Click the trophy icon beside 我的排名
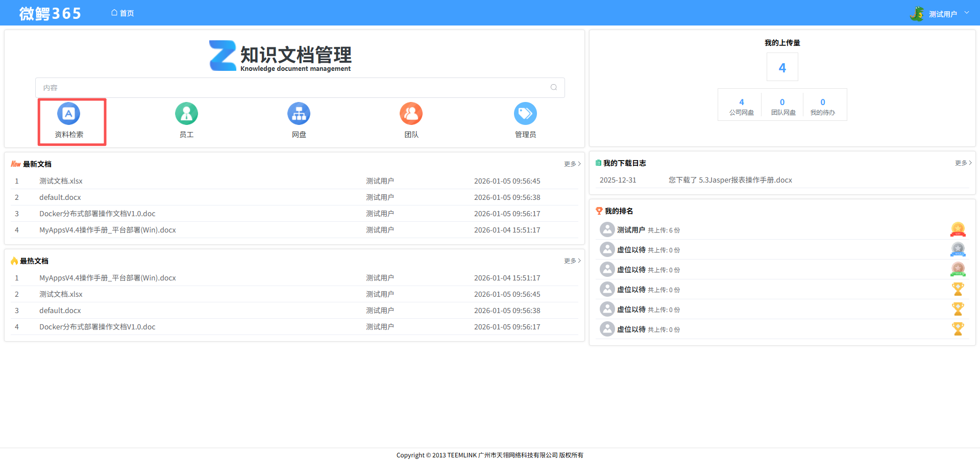The width and height of the screenshot is (980, 464). [x=599, y=211]
